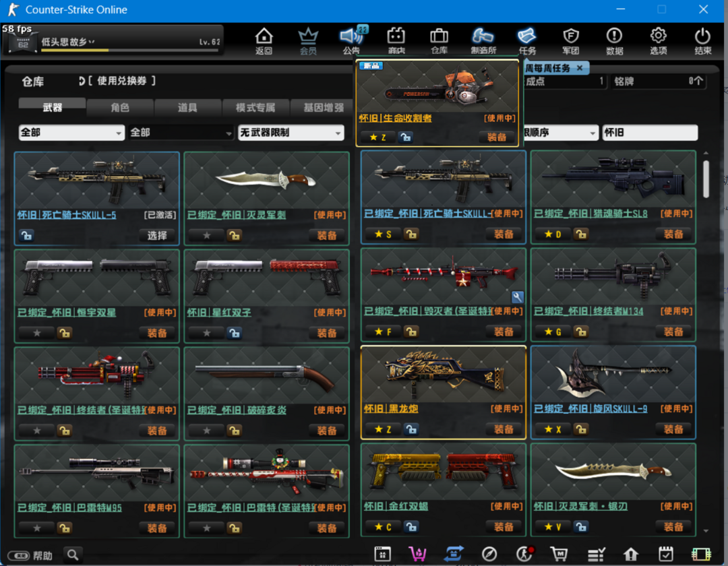Switch to the 武器 weapons tab
Image resolution: width=728 pixels, height=566 pixels.
click(52, 107)
